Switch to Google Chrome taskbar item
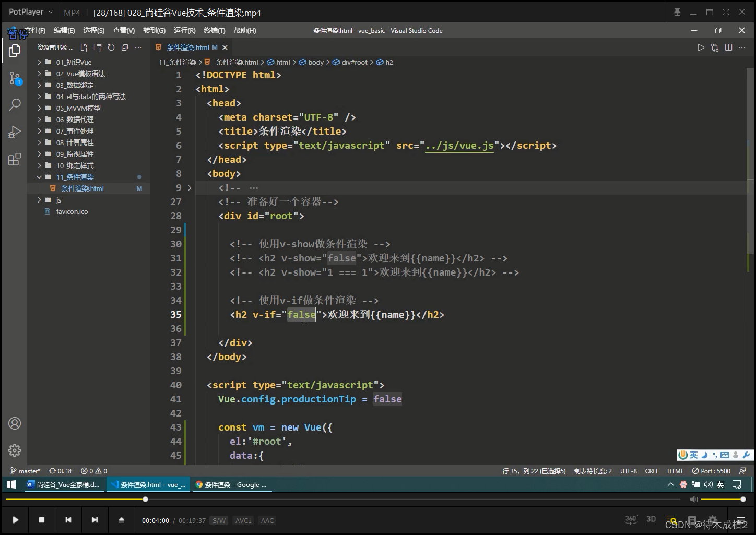This screenshot has width=756, height=535. pyautogui.click(x=231, y=484)
